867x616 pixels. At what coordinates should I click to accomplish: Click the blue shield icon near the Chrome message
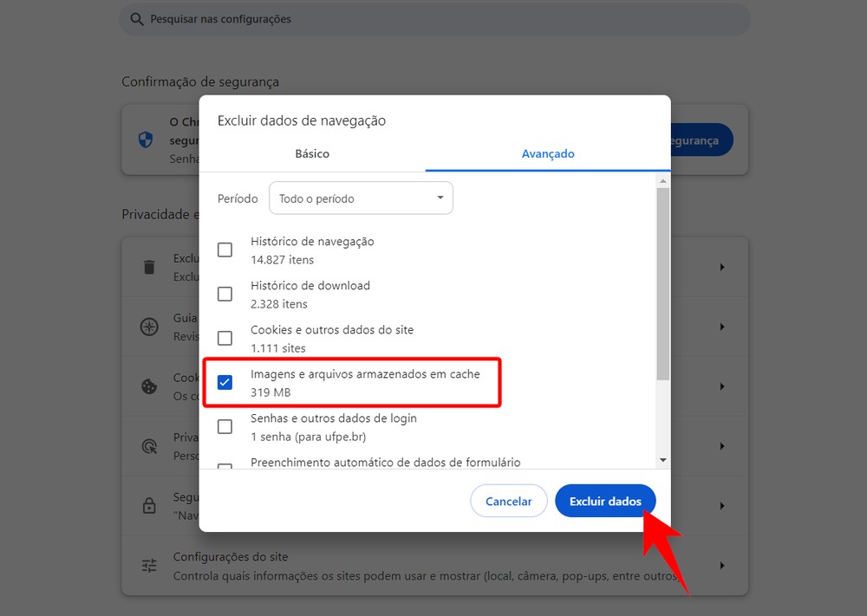tap(145, 139)
